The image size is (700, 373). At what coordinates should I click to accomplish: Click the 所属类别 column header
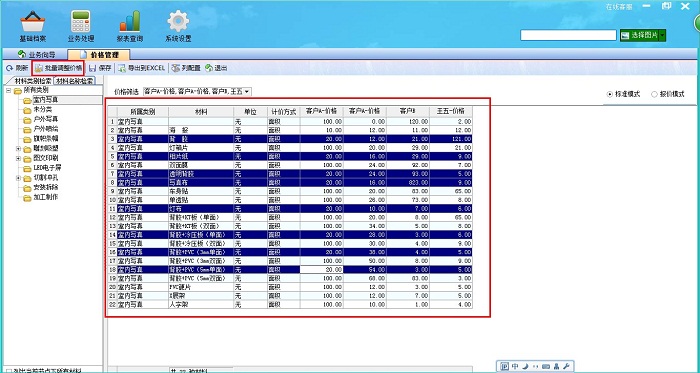[x=143, y=112]
